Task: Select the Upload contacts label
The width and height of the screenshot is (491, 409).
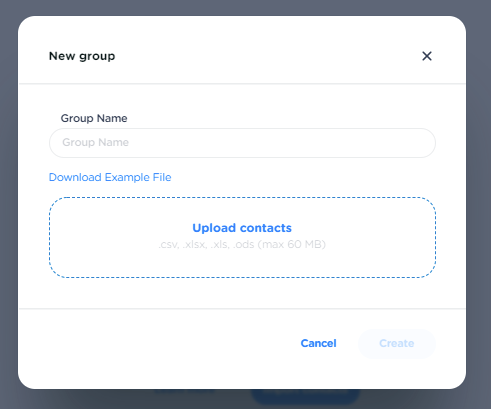Action: pyautogui.click(x=242, y=228)
